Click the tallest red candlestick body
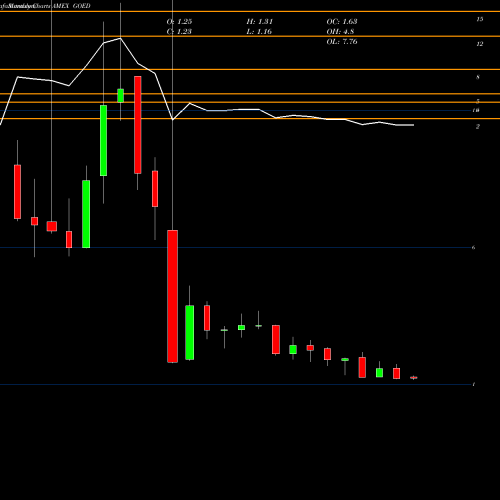Screen dimensions: 500x500 (x=172, y=296)
